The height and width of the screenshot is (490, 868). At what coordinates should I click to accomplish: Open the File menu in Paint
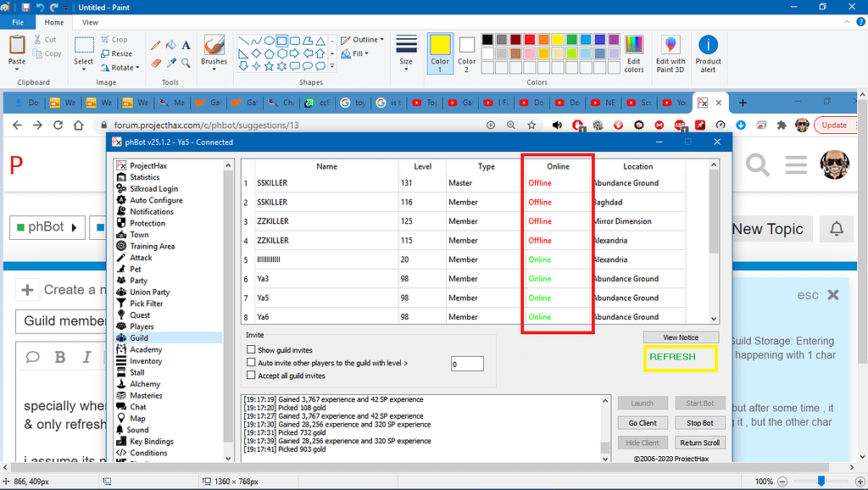coord(18,22)
